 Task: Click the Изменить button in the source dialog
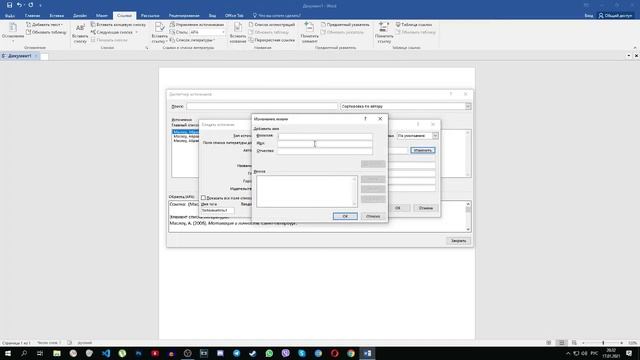click(423, 151)
